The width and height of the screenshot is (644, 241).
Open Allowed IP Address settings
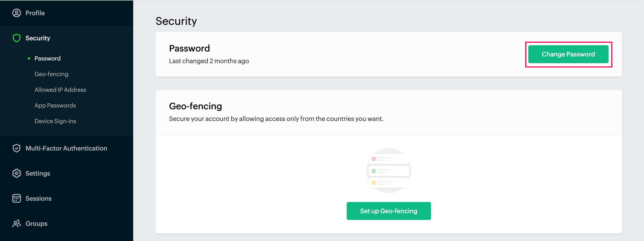(x=60, y=90)
